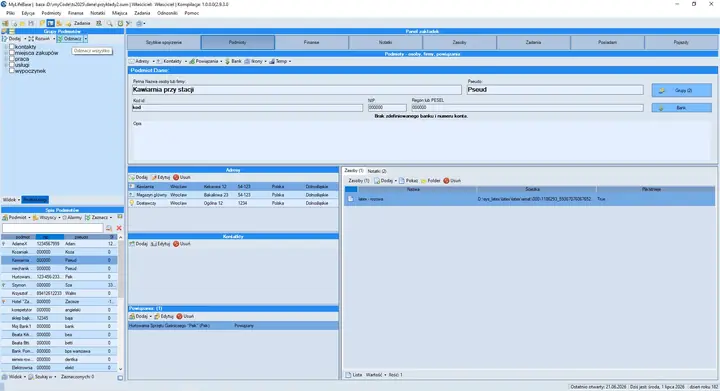The width and height of the screenshot is (720, 391).
Task: Click the Bank item in Podmioty toolbar
Action: [233, 61]
